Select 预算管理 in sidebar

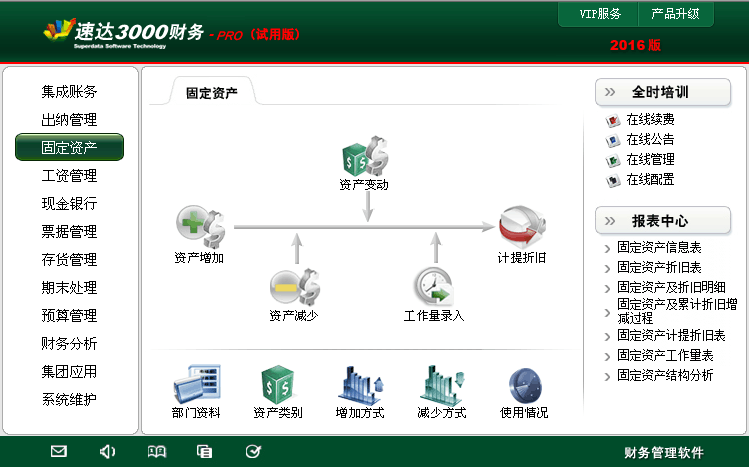pos(69,315)
